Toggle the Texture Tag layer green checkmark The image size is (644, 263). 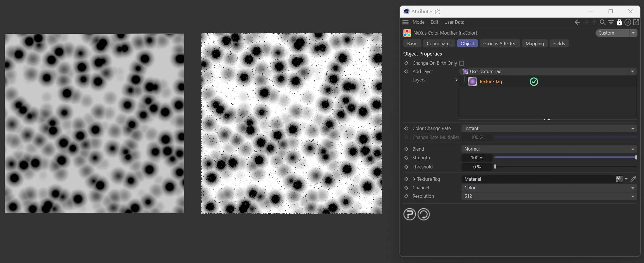click(x=534, y=82)
